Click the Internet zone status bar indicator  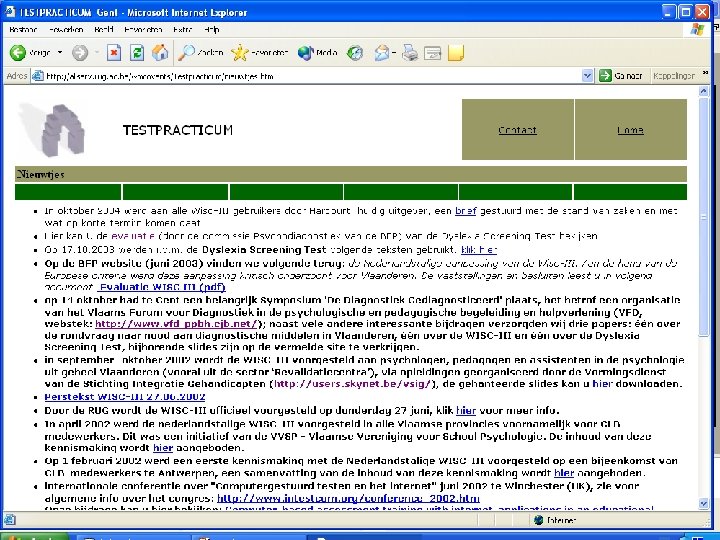555,520
